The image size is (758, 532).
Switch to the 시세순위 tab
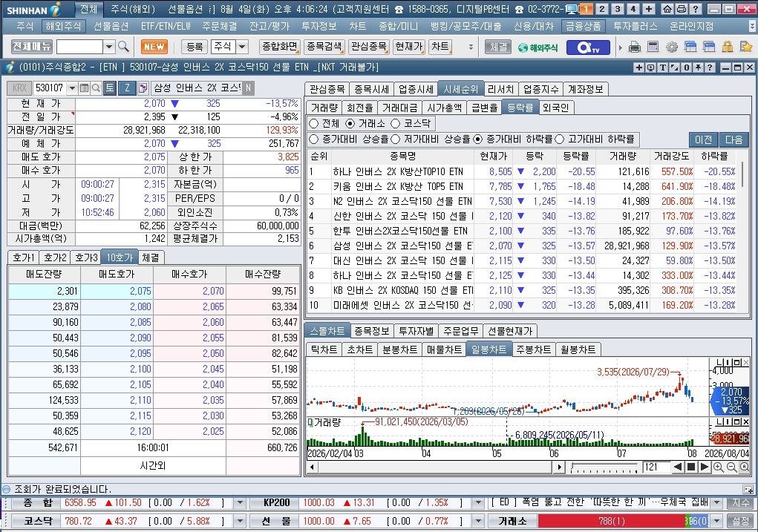click(461, 89)
